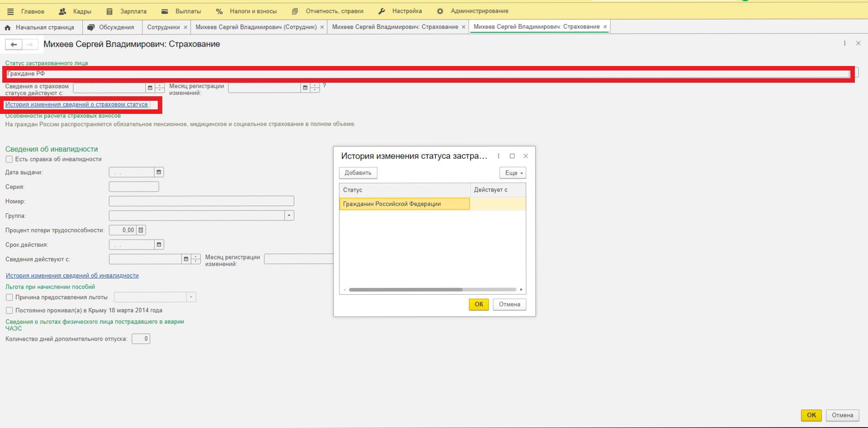Select 'Гражданин Российской Федерации' table row
The image size is (868, 428).
(404, 204)
